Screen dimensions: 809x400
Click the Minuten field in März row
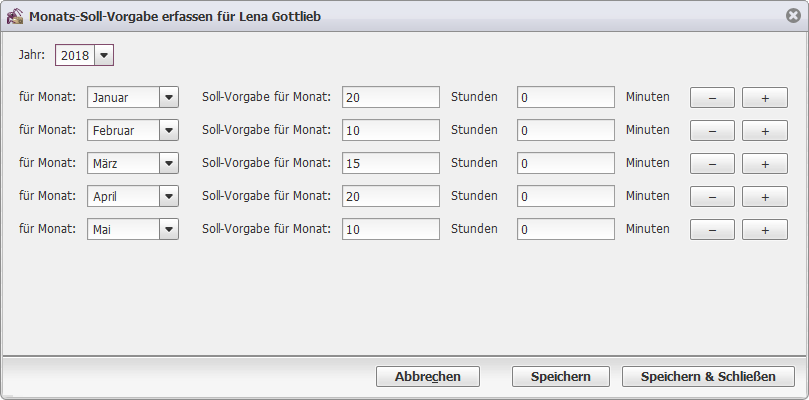pos(565,163)
